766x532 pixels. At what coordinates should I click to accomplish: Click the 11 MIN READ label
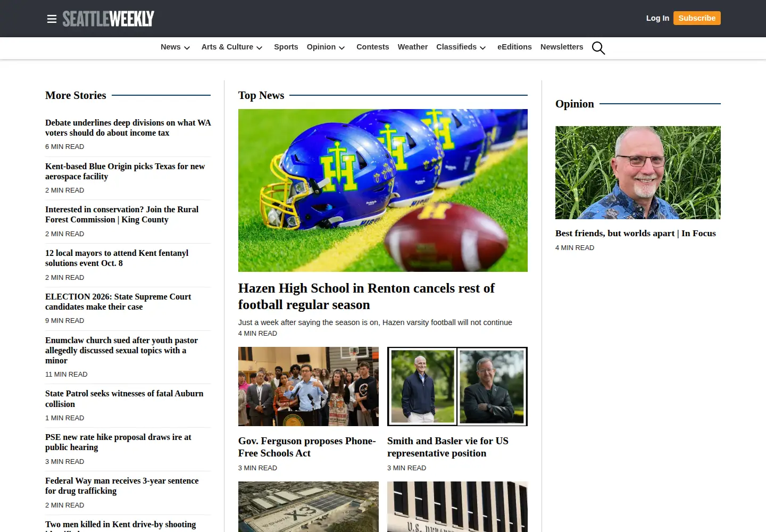click(66, 375)
